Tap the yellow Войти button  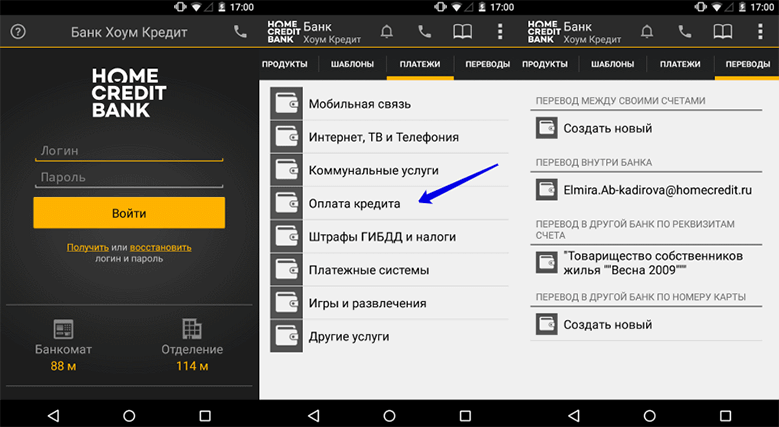click(x=129, y=213)
